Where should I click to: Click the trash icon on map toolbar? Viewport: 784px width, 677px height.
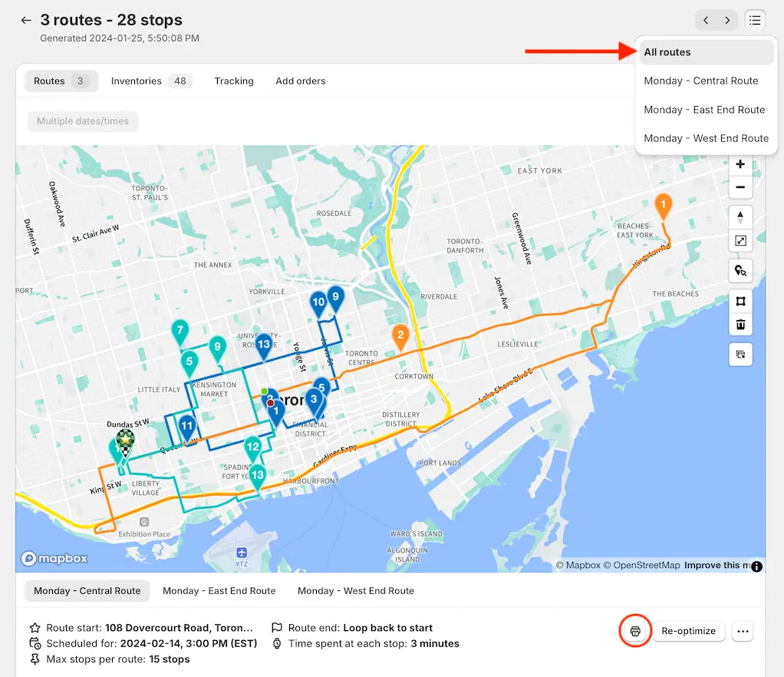coord(740,324)
